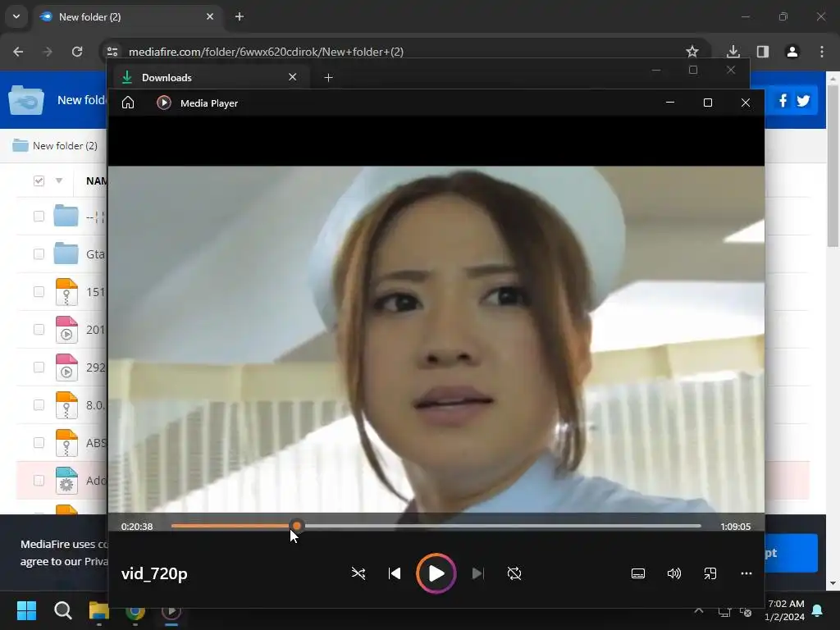Play the vid_720p video
Screen dimensions: 840x630
coord(436,573)
